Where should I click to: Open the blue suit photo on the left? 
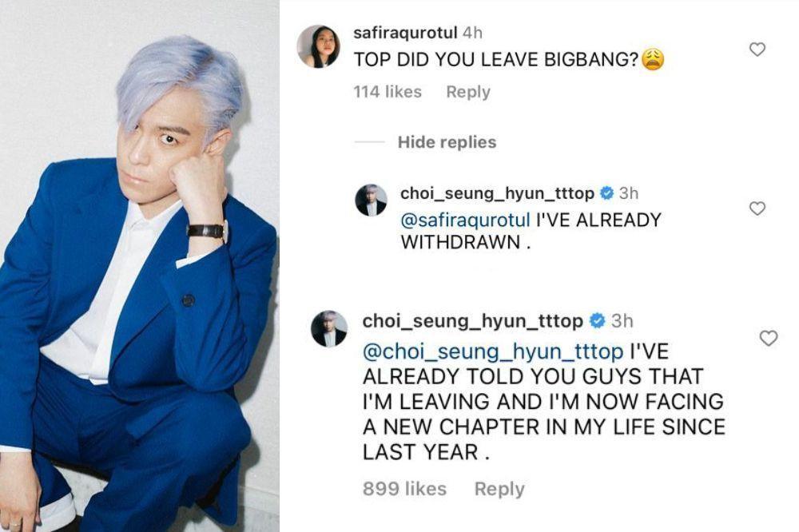tap(140, 266)
